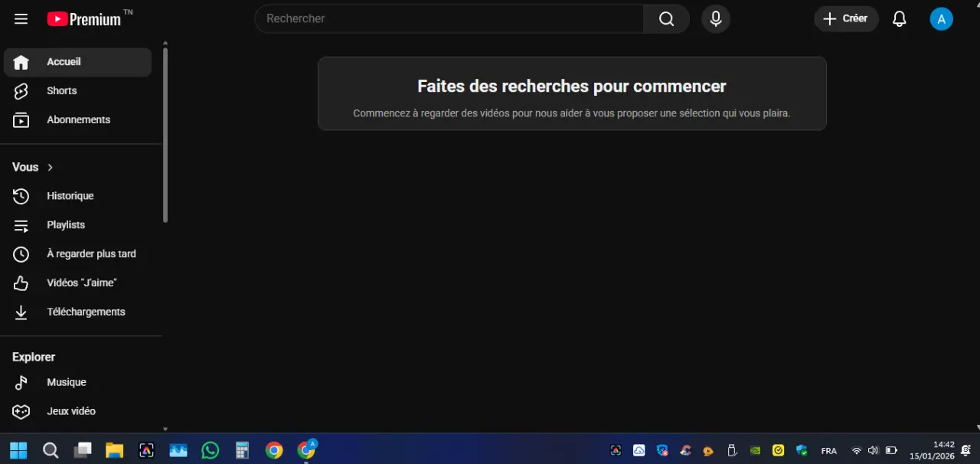Open File Explorer from the taskbar
Screen dimensions: 980x464
pyautogui.click(x=114, y=450)
